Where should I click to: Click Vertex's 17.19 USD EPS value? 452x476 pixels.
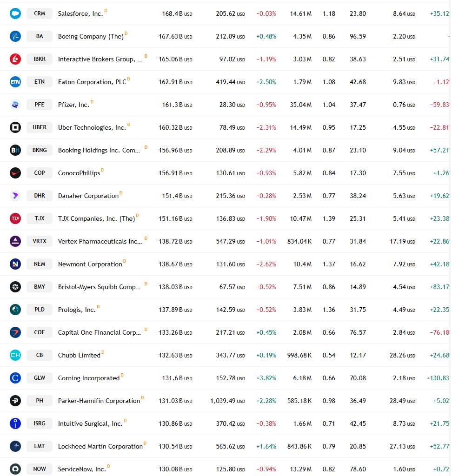pos(403,241)
